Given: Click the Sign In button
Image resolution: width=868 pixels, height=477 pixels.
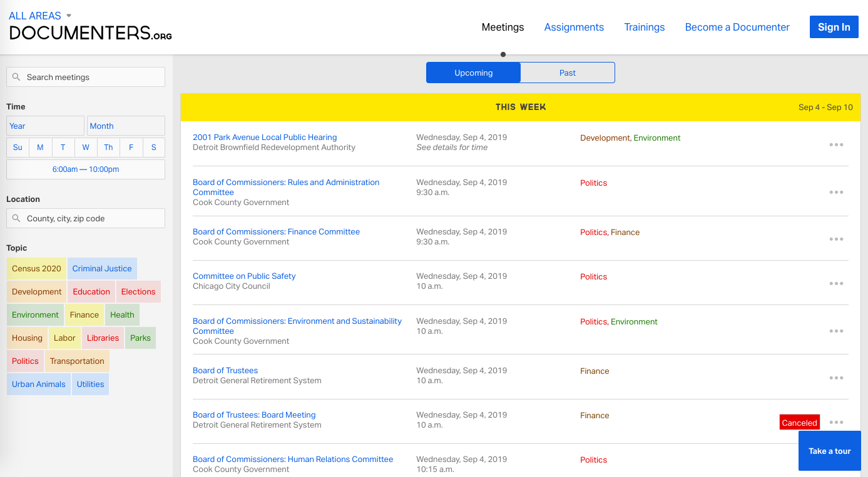Looking at the screenshot, I should [x=834, y=27].
